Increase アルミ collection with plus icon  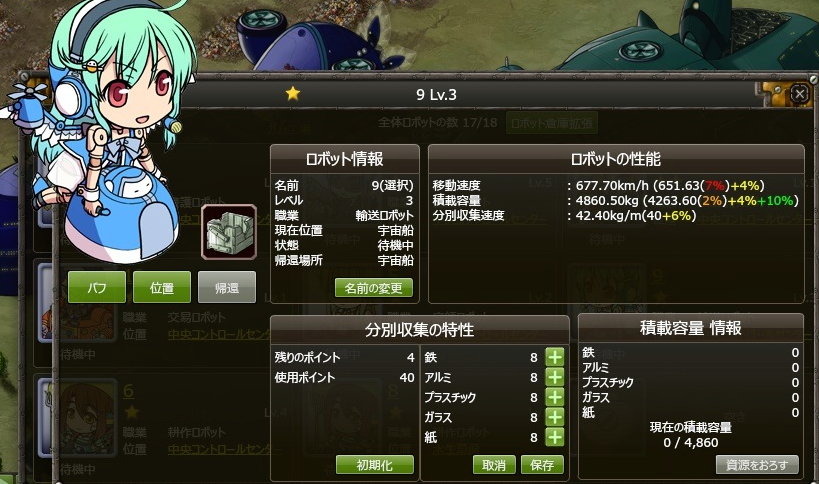point(555,377)
